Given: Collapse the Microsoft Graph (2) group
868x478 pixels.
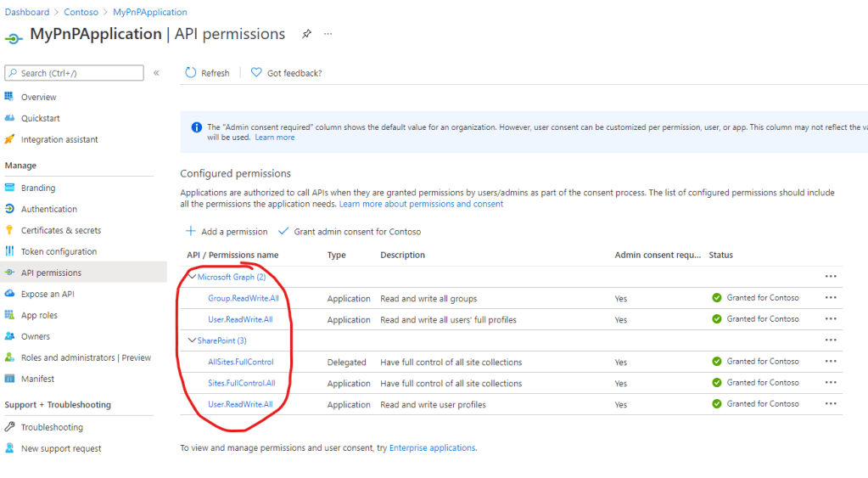Looking at the screenshot, I should [x=193, y=277].
